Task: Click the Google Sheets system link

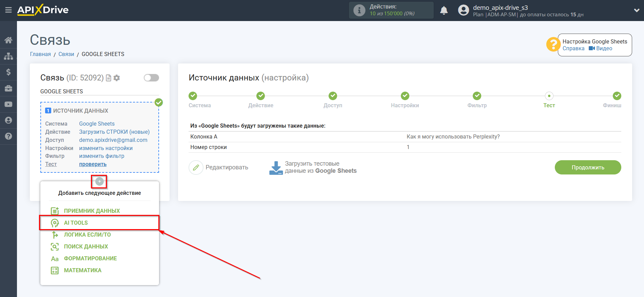Action: 97,124
